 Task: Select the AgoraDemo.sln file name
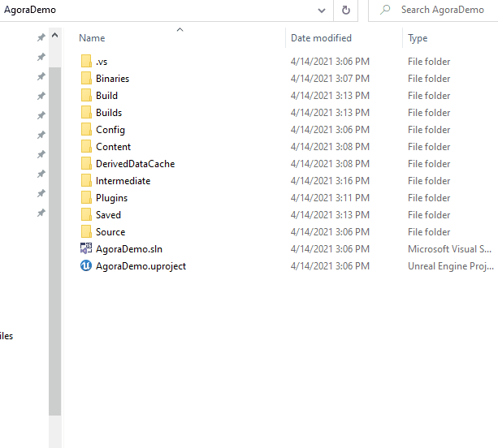(x=129, y=249)
